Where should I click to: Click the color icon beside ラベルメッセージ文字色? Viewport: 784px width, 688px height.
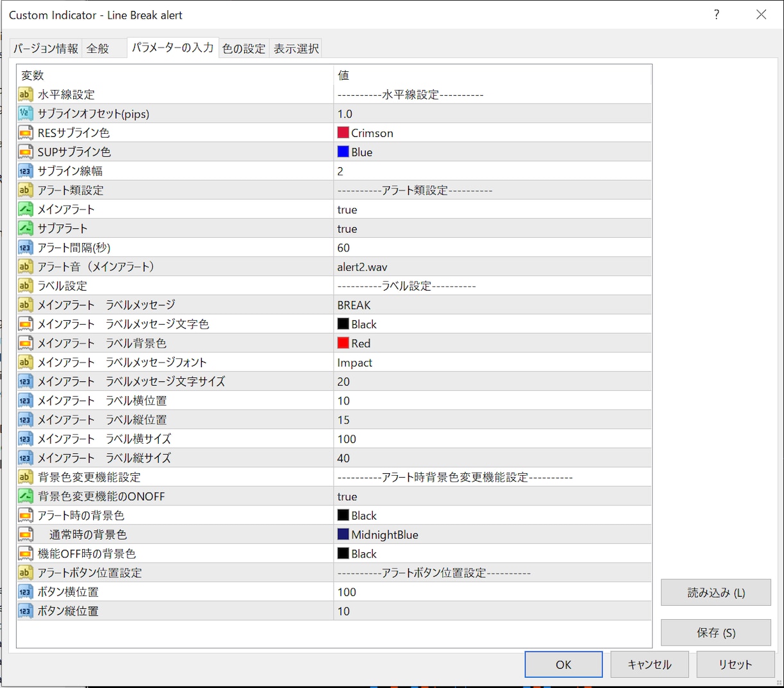pos(25,324)
